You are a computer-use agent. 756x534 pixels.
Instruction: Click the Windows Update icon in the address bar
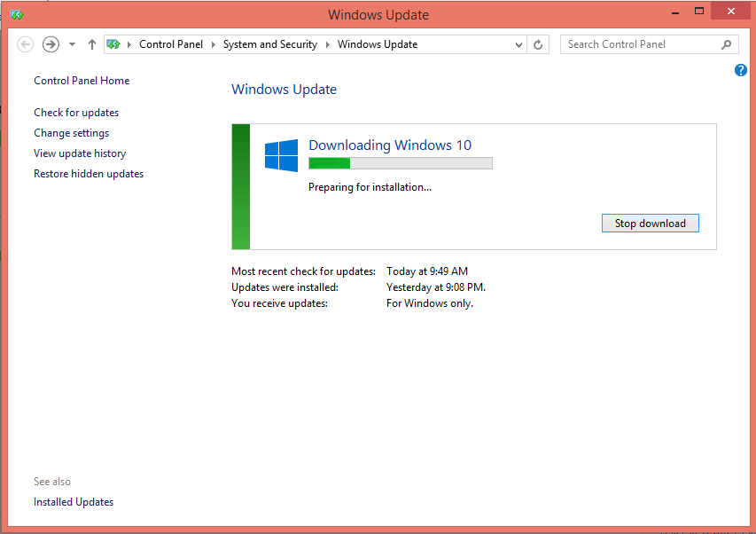click(x=113, y=44)
